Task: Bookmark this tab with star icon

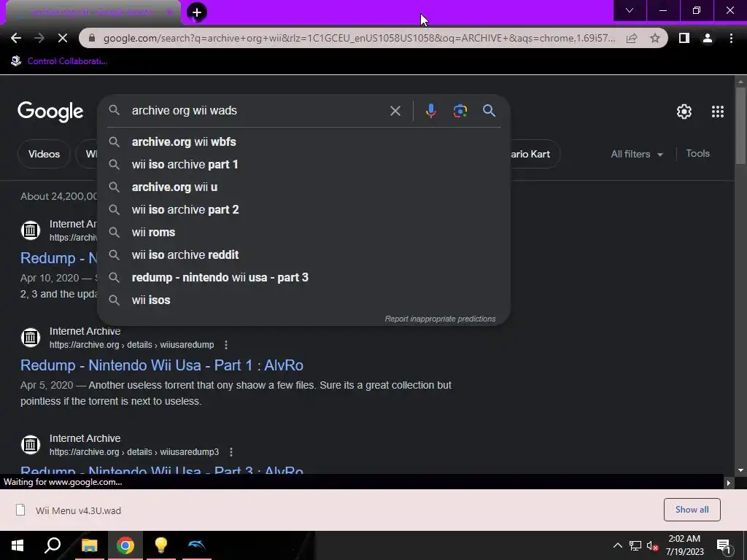Action: click(655, 38)
